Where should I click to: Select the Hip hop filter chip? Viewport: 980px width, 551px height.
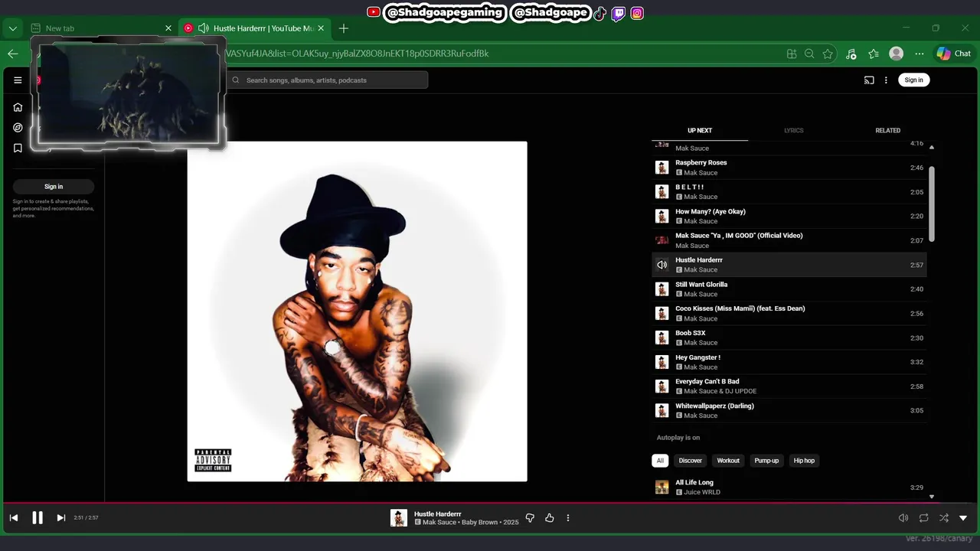(804, 461)
